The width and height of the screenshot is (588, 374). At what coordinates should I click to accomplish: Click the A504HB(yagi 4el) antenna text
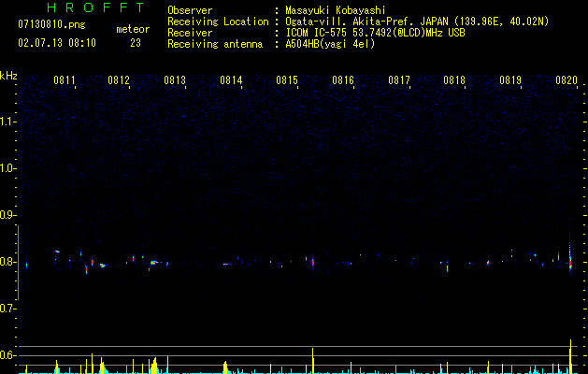[x=330, y=44]
